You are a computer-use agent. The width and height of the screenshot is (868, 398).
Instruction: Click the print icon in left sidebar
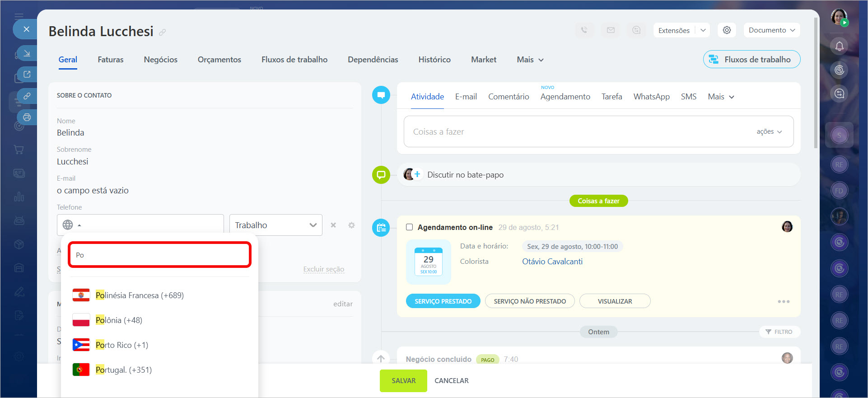coord(27,117)
